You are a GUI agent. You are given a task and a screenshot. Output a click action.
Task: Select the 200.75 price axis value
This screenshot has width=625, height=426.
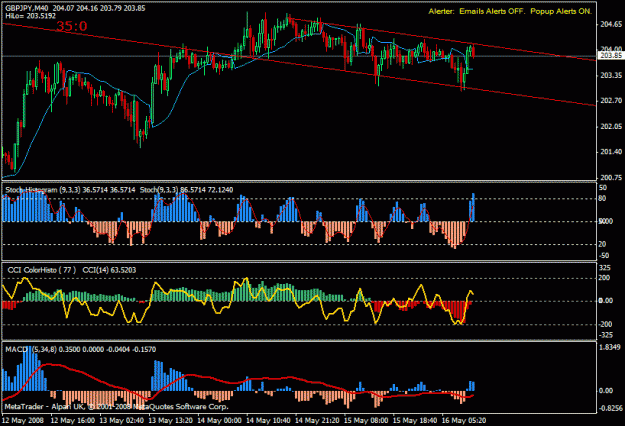(611, 177)
